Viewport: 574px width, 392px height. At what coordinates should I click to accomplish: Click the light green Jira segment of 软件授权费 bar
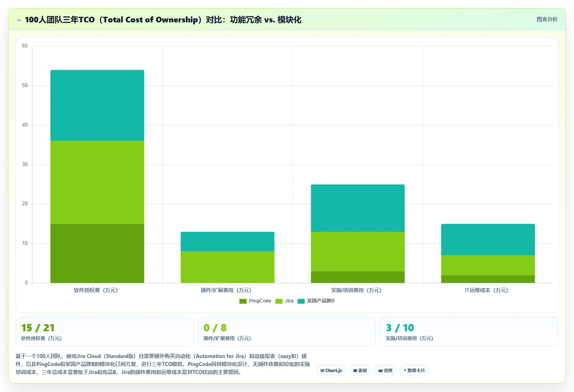(97, 182)
